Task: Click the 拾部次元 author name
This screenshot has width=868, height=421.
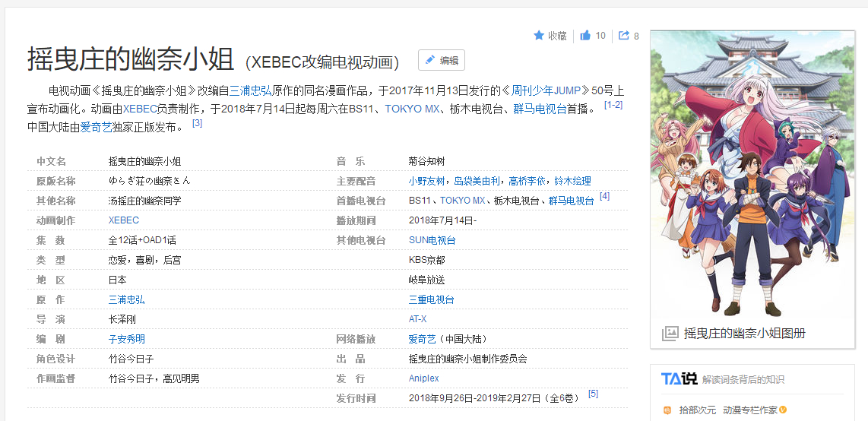Action: [698, 410]
